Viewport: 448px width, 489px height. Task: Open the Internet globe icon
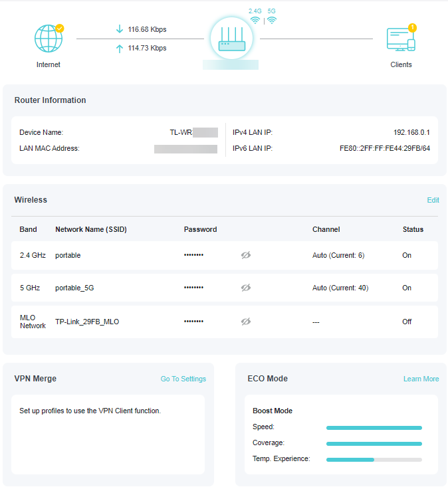(x=49, y=39)
